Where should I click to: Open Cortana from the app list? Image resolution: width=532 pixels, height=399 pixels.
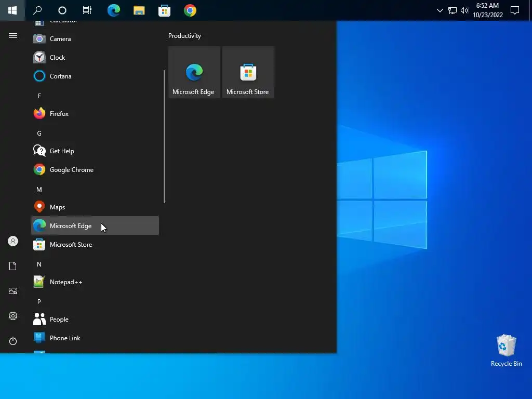pyautogui.click(x=95, y=76)
